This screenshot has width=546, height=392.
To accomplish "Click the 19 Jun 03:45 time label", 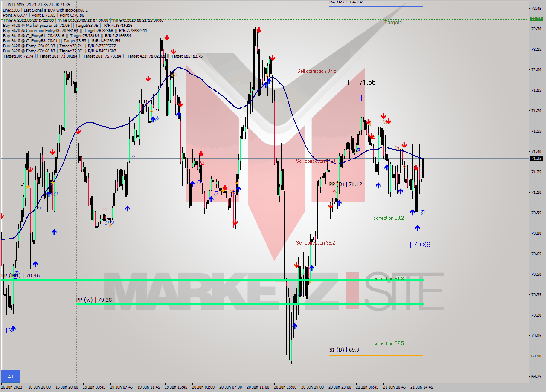I will coord(94,387).
